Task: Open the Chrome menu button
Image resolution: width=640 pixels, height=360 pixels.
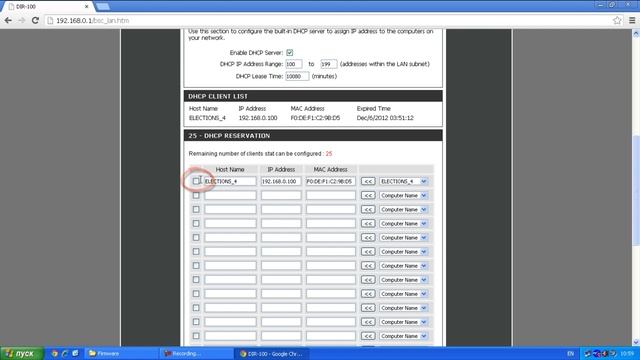Action: pos(632,20)
